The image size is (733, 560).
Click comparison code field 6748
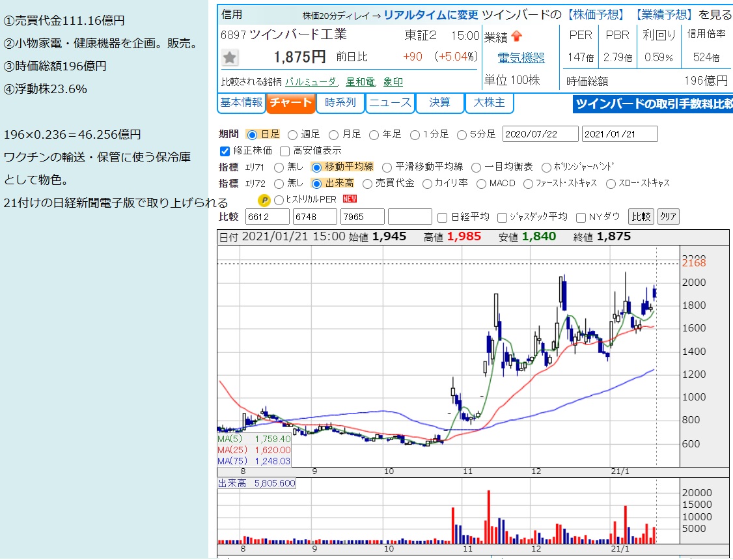click(x=315, y=217)
